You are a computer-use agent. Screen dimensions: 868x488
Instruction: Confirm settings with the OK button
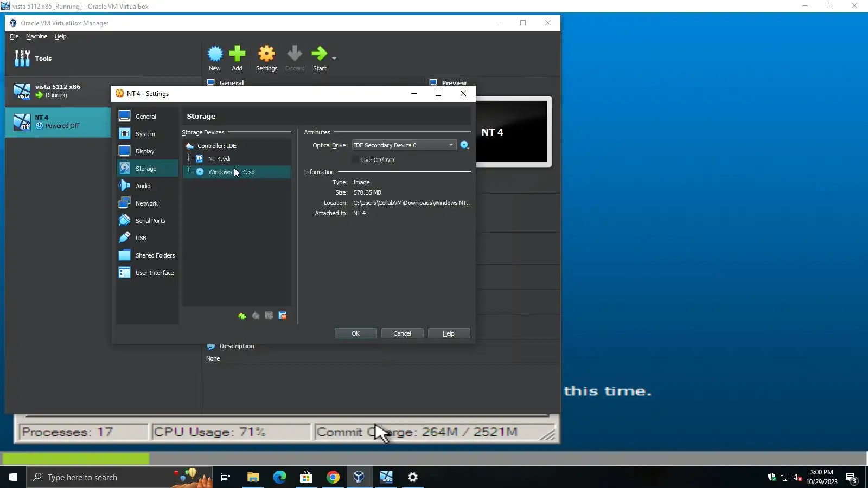(355, 333)
